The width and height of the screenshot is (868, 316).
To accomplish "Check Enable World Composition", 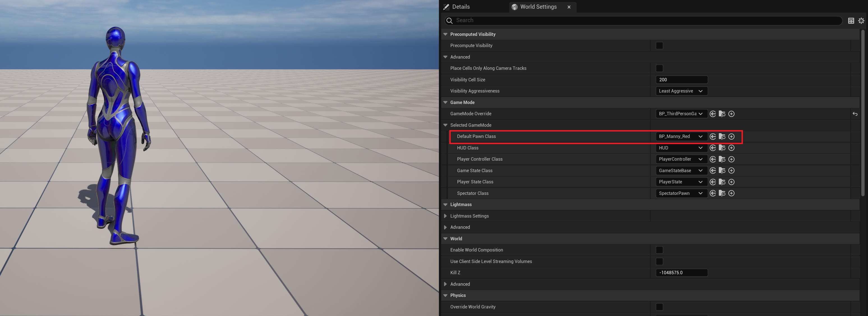I will [659, 250].
